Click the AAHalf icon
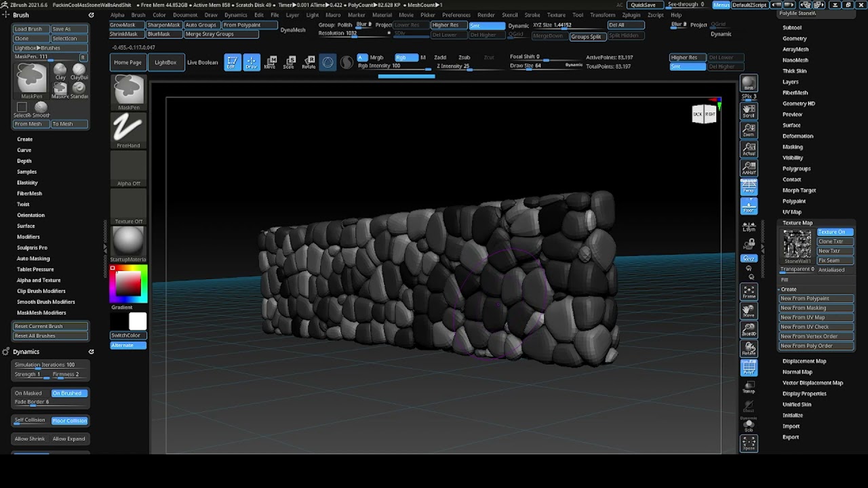The image size is (868, 488). 749,167
